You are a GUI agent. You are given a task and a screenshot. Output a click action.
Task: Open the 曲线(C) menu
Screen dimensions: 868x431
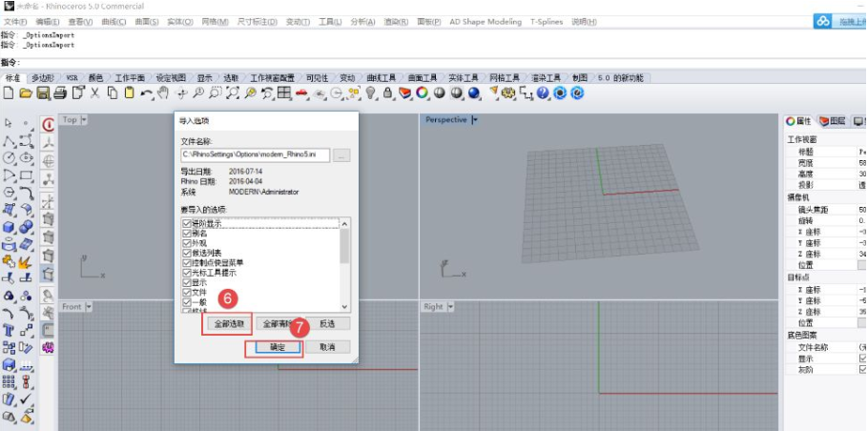(114, 22)
